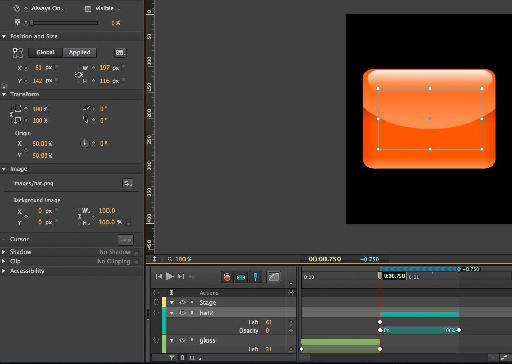Expand the Clip section

(4, 261)
